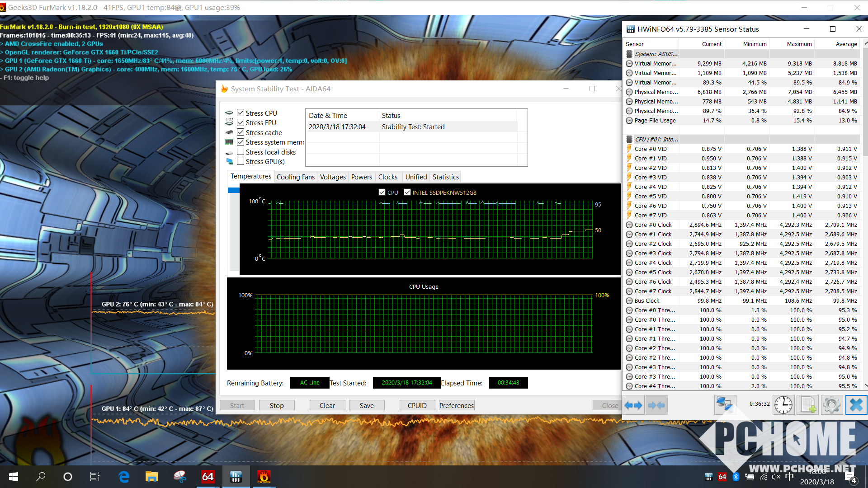The width and height of the screenshot is (868, 488).
Task: Open CPUID from AIDA64
Action: point(417,405)
